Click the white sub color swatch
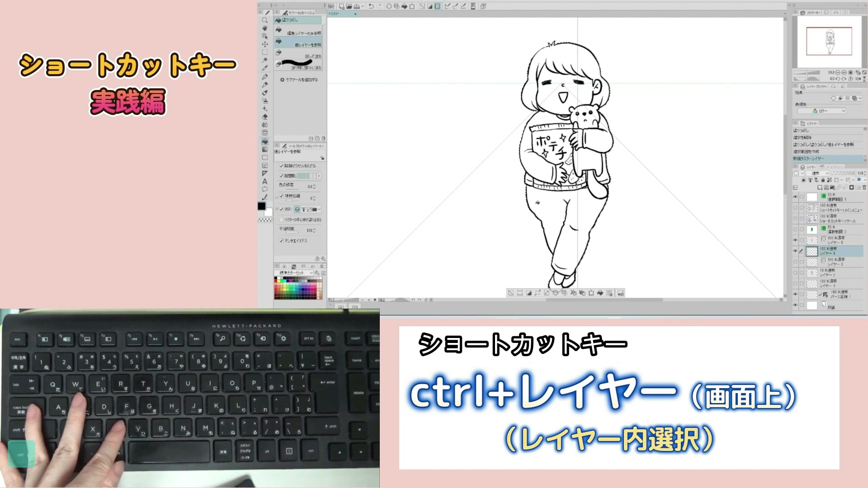This screenshot has width=868, height=488. (x=269, y=212)
